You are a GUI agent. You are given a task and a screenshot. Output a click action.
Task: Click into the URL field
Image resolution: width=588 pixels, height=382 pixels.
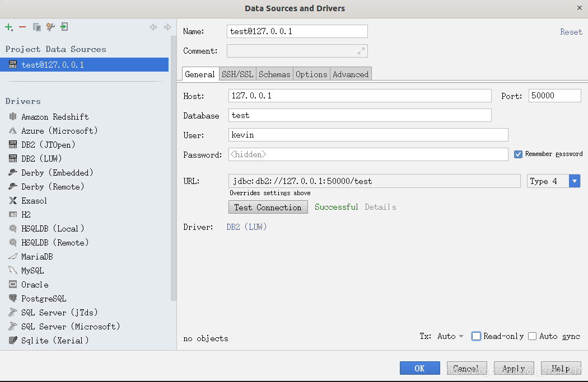[x=374, y=181]
